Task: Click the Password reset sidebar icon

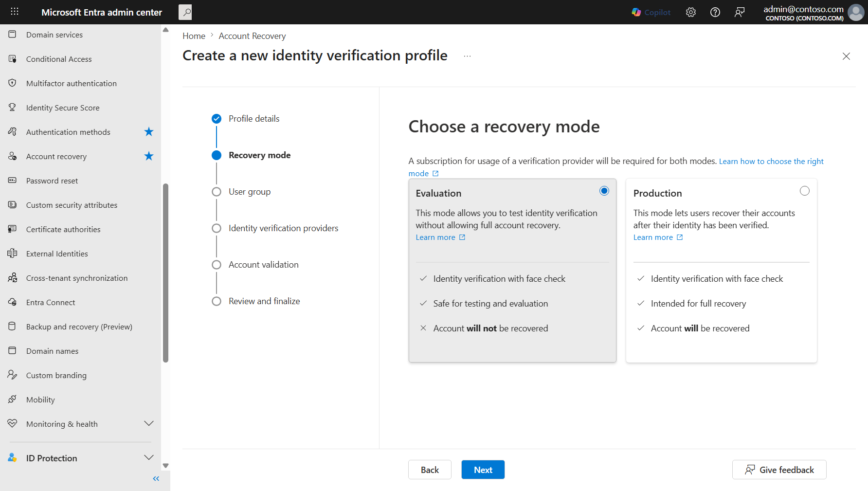Action: click(13, 181)
